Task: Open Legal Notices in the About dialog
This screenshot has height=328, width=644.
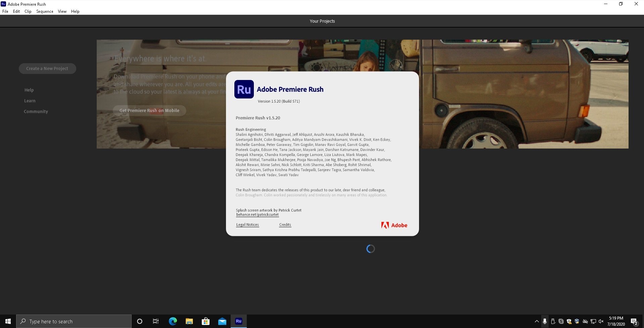Action: tap(247, 225)
